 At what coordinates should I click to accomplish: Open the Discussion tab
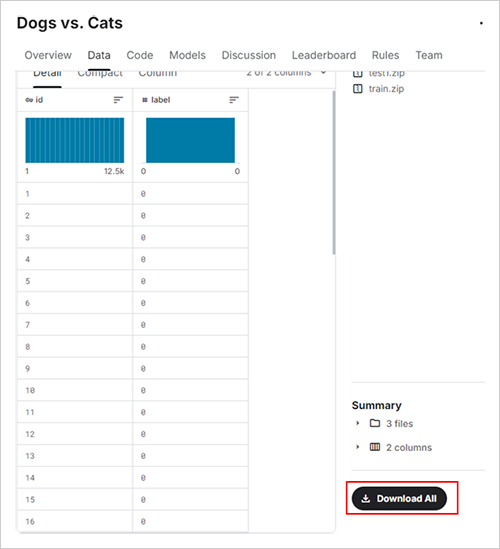pos(249,55)
